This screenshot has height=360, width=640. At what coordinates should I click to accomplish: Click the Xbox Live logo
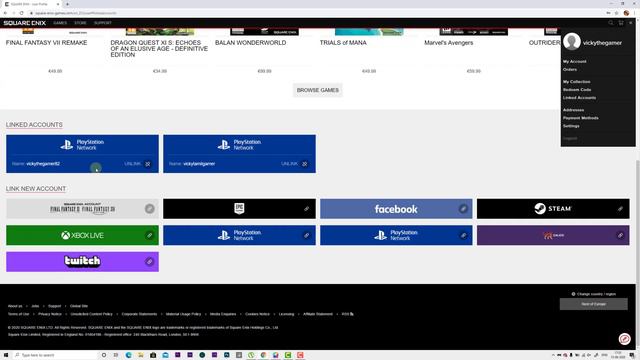click(x=82, y=235)
